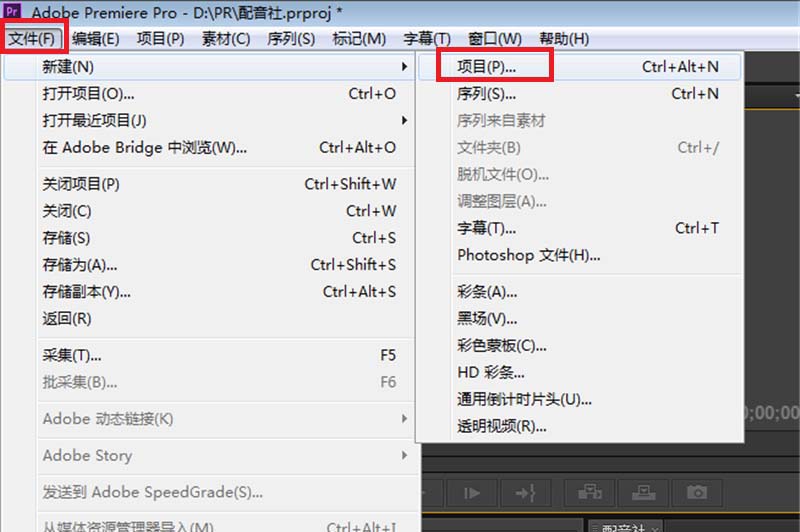800x532 pixels.
Task: Expand the 新建(N) submenu arrow
Action: point(404,66)
